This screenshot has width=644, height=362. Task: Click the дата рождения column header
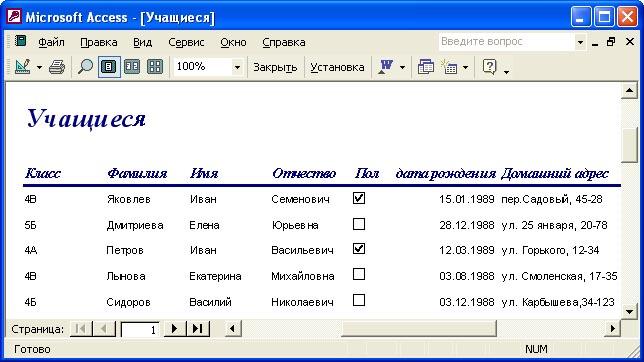click(446, 173)
